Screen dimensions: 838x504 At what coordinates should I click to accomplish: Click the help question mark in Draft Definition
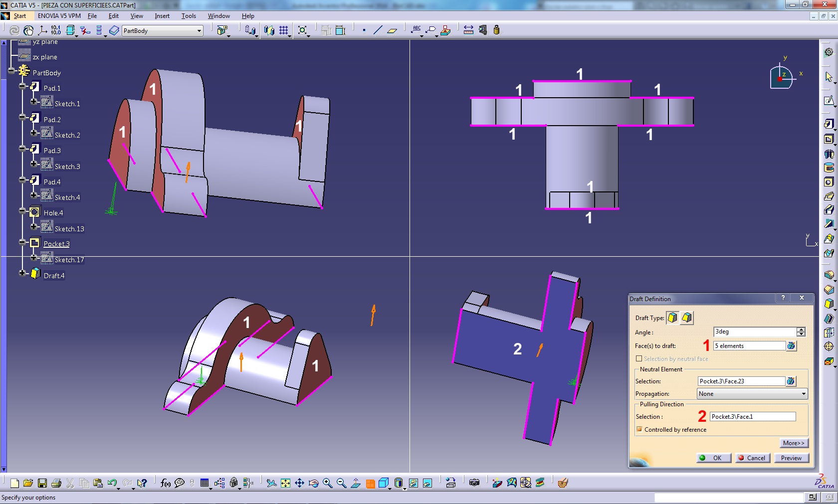click(x=783, y=298)
